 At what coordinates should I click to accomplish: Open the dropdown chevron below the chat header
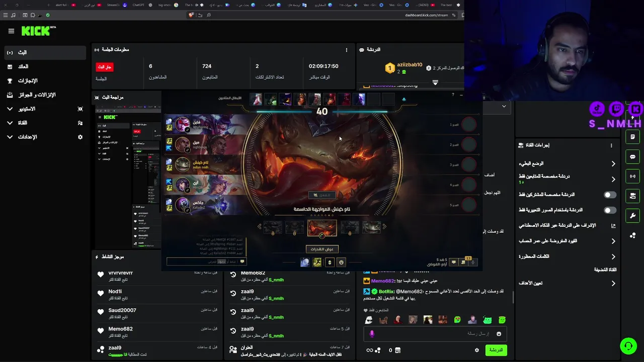pos(504,107)
